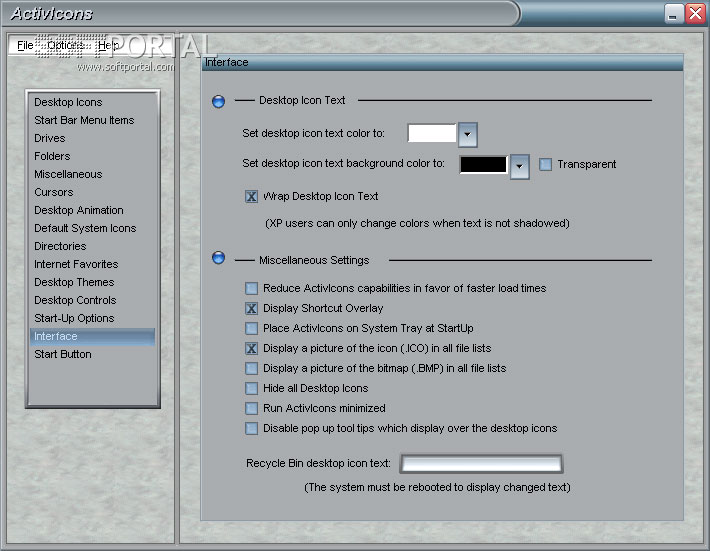Click the blue orb beside Miscellaneous Settings
Image resolution: width=710 pixels, height=551 pixels.
click(x=218, y=258)
